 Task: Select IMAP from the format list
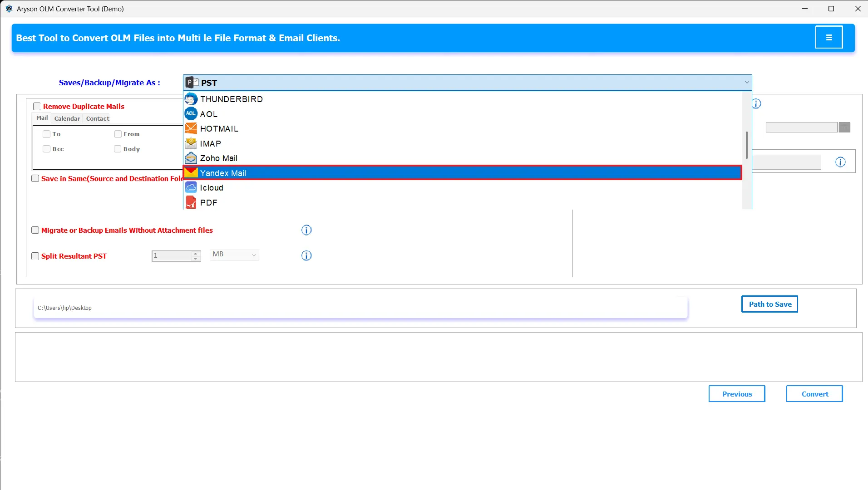(463, 143)
